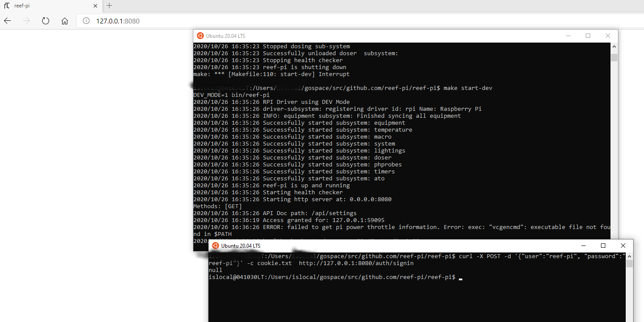Click the Ubuntu logo on the top terminal window
The height and width of the screenshot is (322, 644).
[x=200, y=36]
